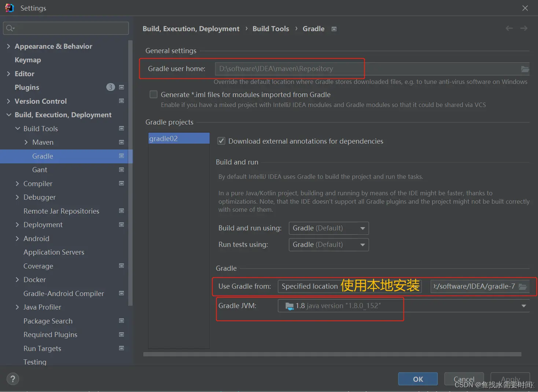Click the project icon on Maven row

click(122, 142)
